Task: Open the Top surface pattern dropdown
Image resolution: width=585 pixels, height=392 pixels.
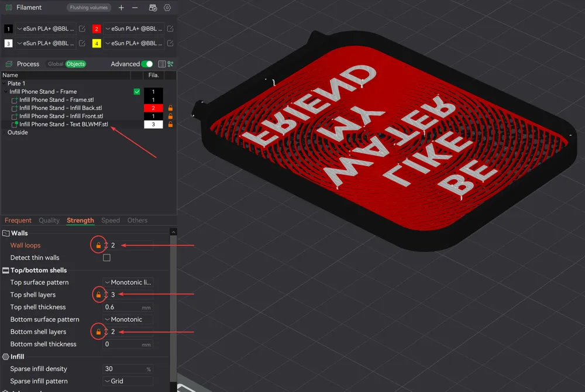Action: coord(128,282)
